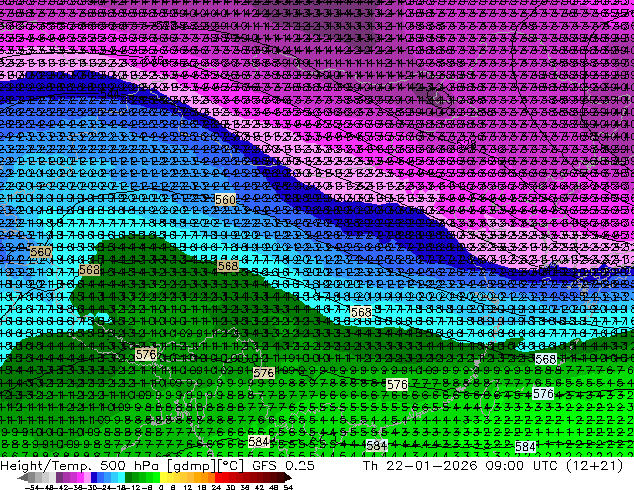The width and height of the screenshot is (634, 490).
Task: Click the bright red swatch in the legend
Action: 218,478
